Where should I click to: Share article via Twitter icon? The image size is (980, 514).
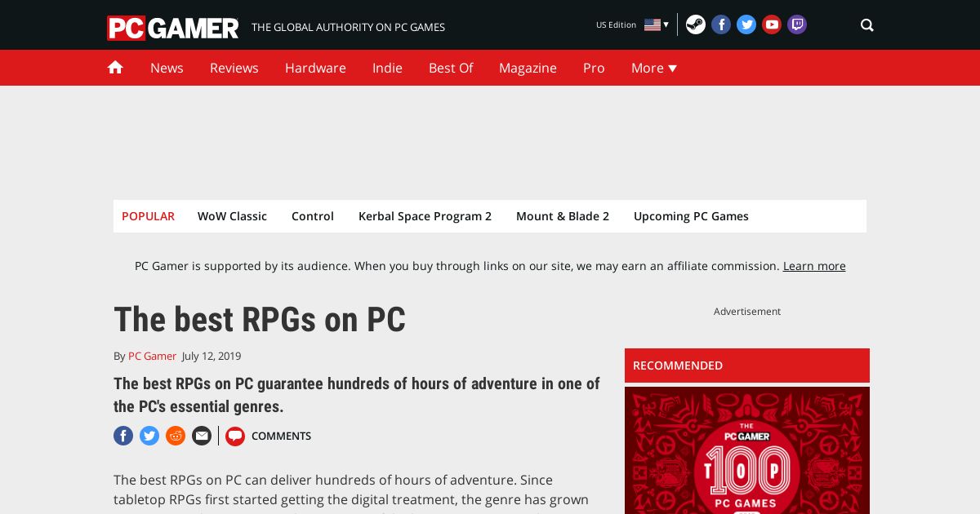point(149,436)
